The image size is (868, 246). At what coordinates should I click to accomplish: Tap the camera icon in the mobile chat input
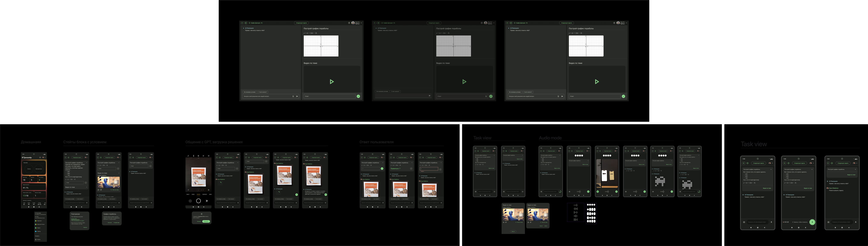click(87, 202)
